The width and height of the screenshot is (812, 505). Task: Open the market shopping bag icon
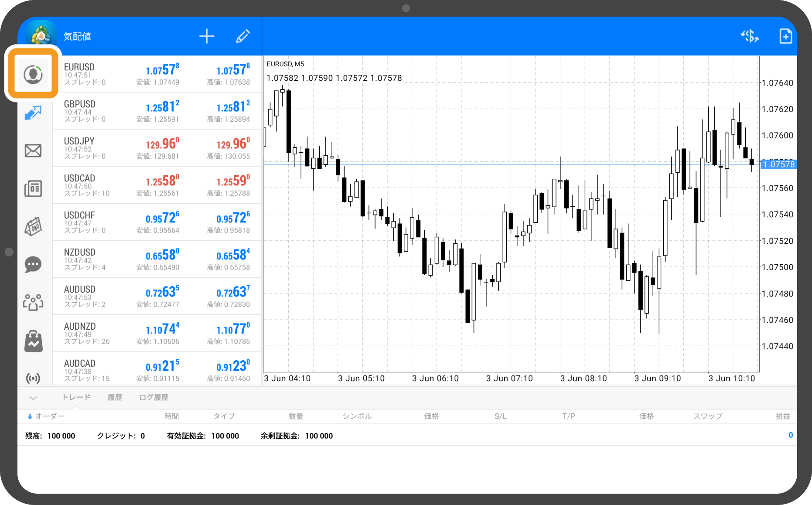coord(33,341)
